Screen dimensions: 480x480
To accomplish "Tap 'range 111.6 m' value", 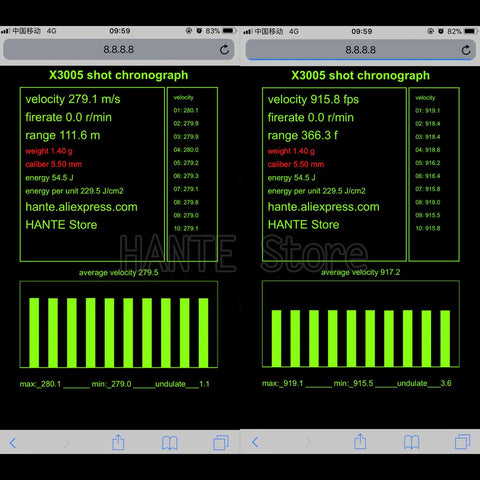I will coord(63,135).
